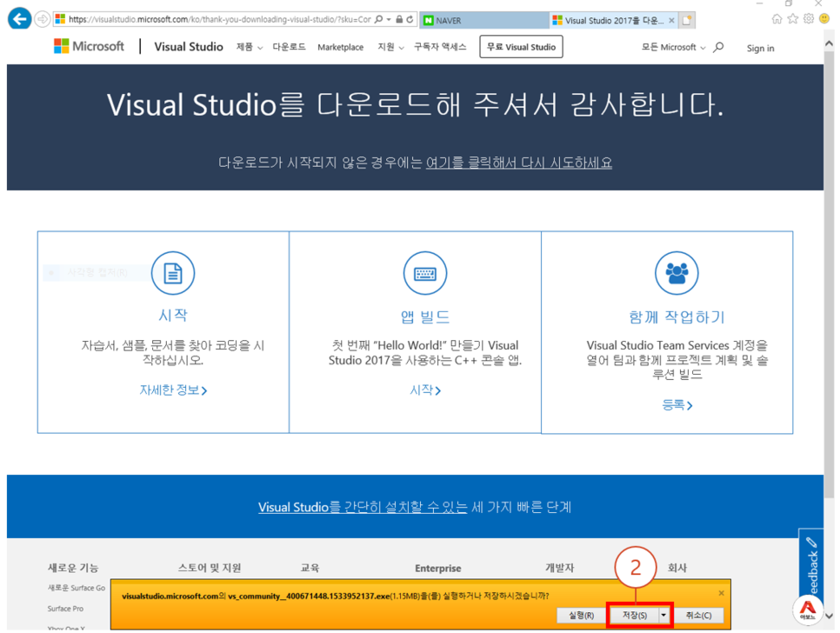The height and width of the screenshot is (633, 840).
Task: Click the Visual Studio quick install steps link
Action: coord(363,507)
